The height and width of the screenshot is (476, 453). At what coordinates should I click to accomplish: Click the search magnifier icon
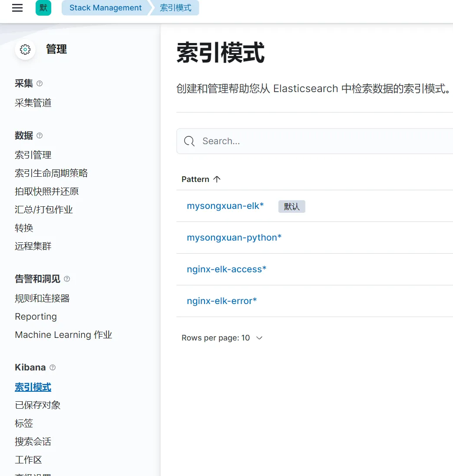(189, 141)
